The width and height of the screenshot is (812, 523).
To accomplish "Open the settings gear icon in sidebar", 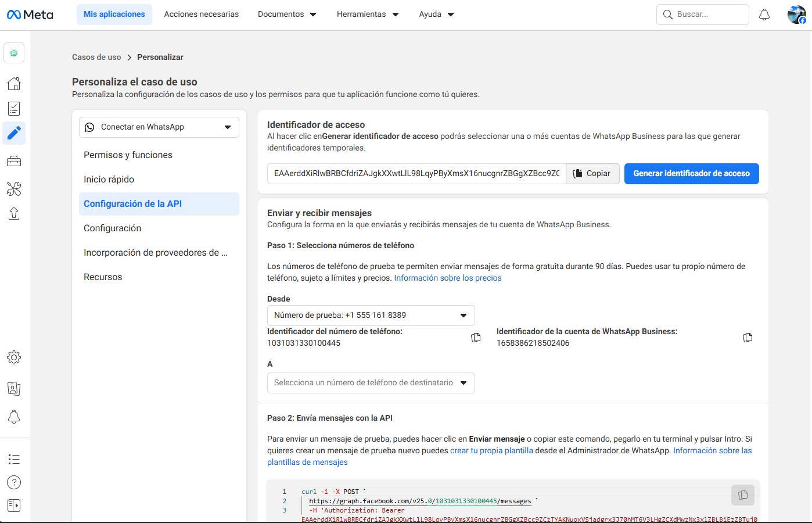I will 14,357.
